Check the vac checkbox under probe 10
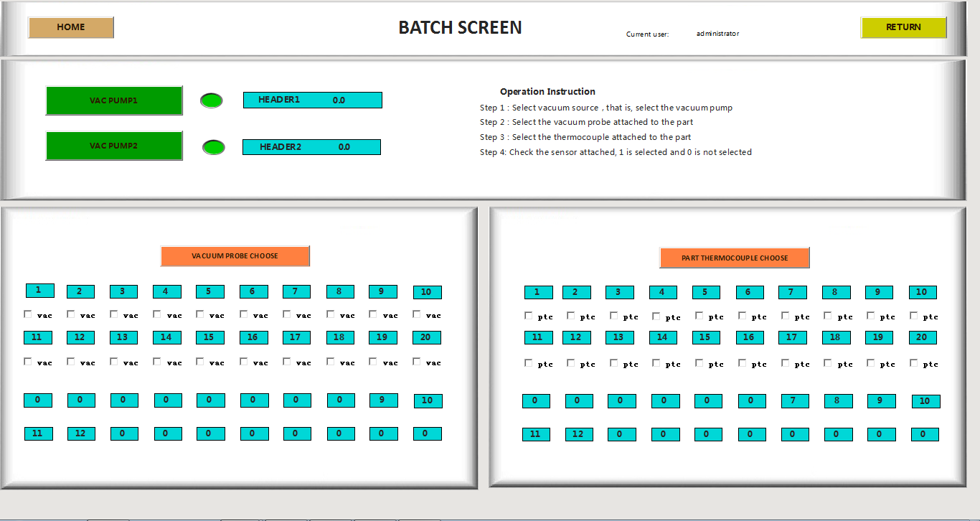This screenshot has width=980, height=521. pyautogui.click(x=417, y=314)
